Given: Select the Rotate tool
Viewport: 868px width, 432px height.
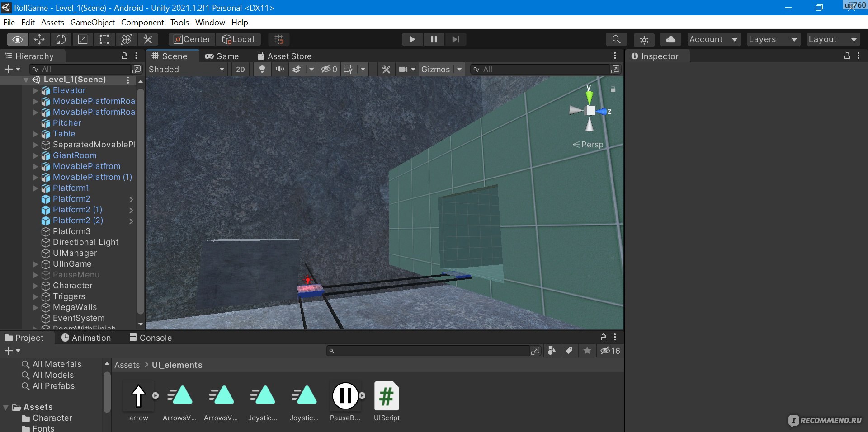Looking at the screenshot, I should click(x=61, y=39).
